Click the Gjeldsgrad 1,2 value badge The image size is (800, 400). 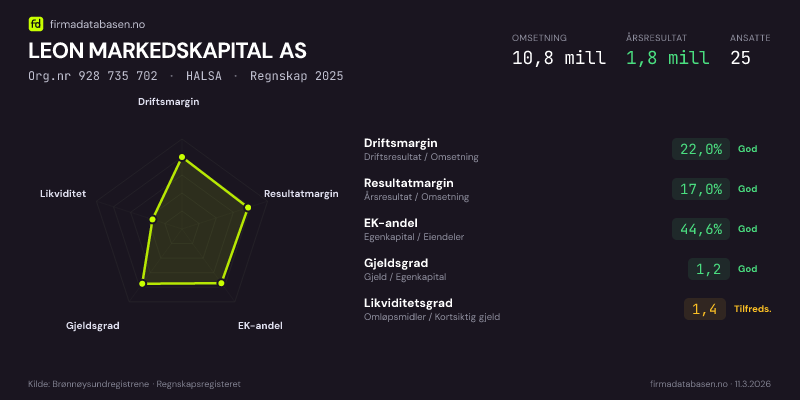click(709, 269)
